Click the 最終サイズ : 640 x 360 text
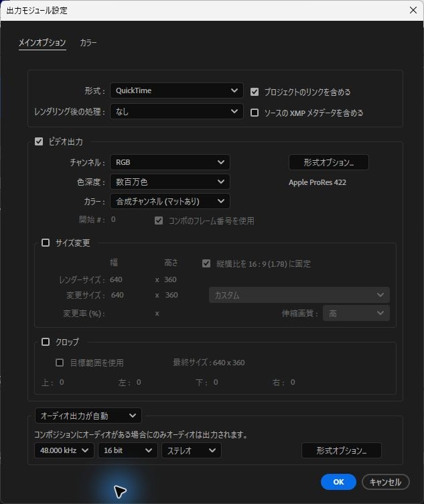 (209, 363)
